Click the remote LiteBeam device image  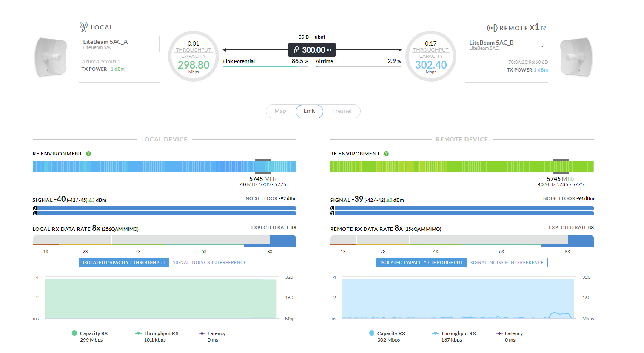(x=576, y=57)
